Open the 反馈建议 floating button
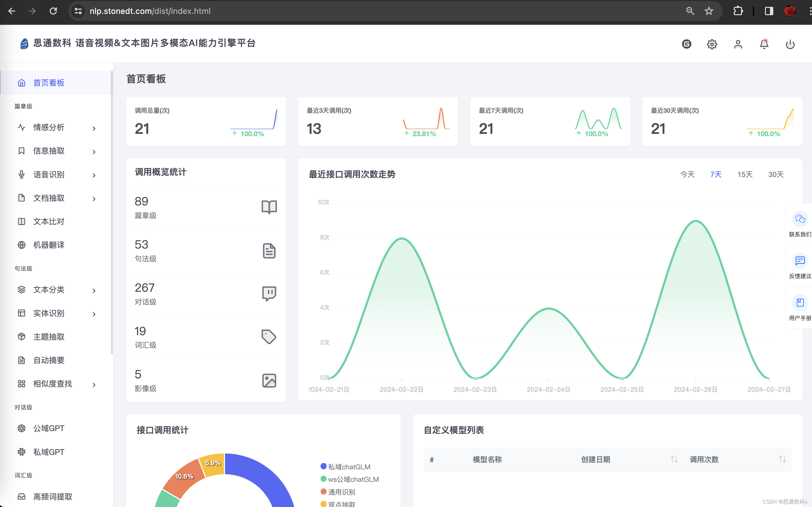This screenshot has height=507, width=812. (x=800, y=267)
